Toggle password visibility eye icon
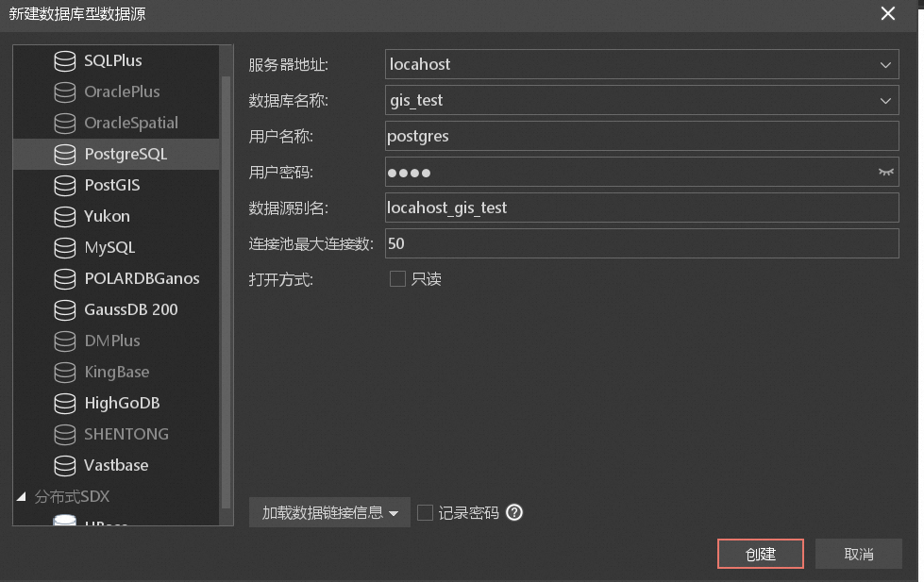924x582 pixels. [885, 172]
